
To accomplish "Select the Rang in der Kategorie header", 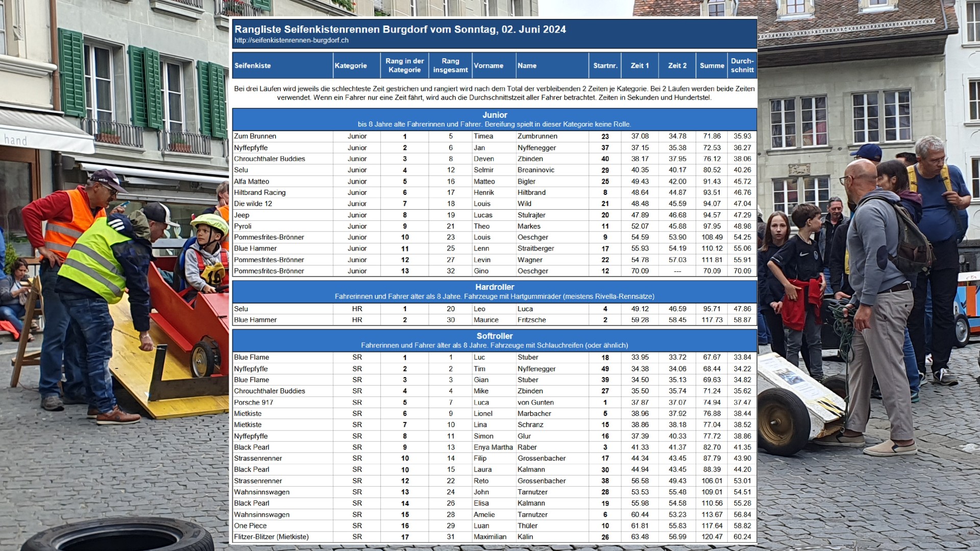I will point(404,65).
